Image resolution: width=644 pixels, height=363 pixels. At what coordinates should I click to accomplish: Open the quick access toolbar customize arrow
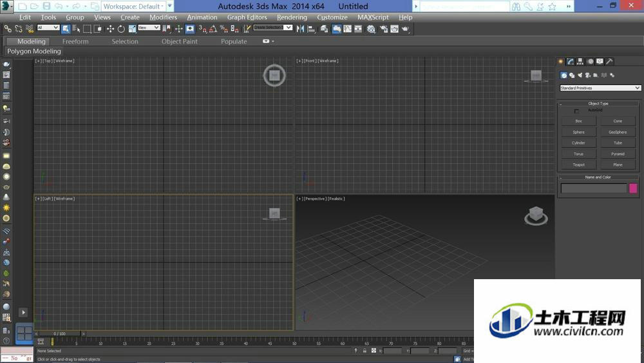(169, 6)
